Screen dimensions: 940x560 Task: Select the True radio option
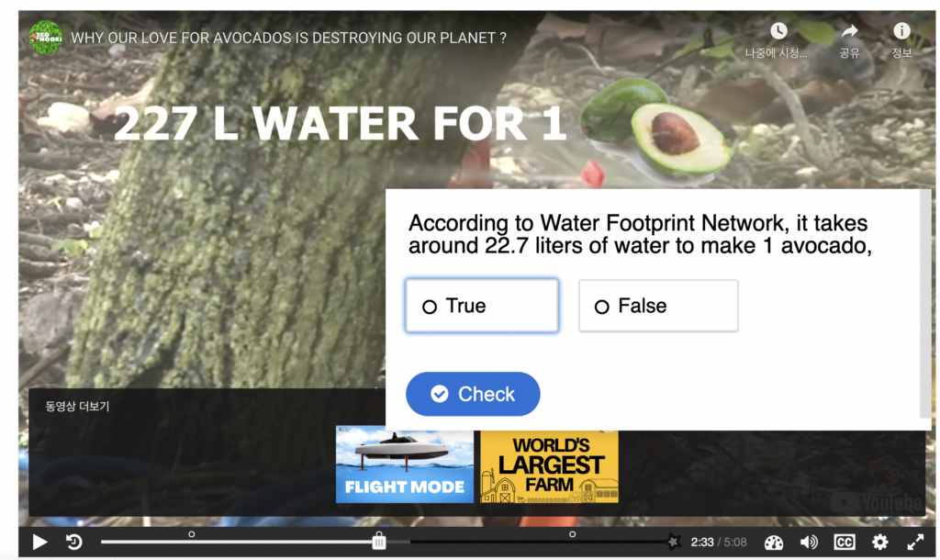[482, 306]
